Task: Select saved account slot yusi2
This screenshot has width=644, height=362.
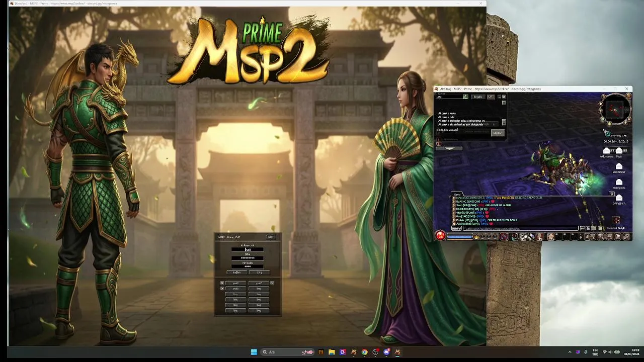Action: pos(259,283)
